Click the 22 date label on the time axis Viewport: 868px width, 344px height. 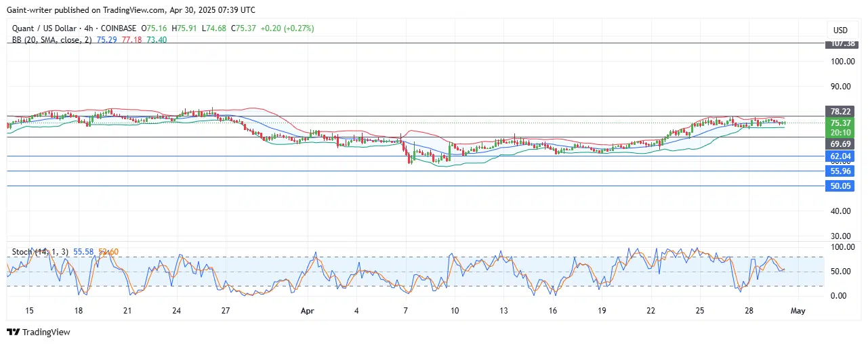pyautogui.click(x=651, y=311)
